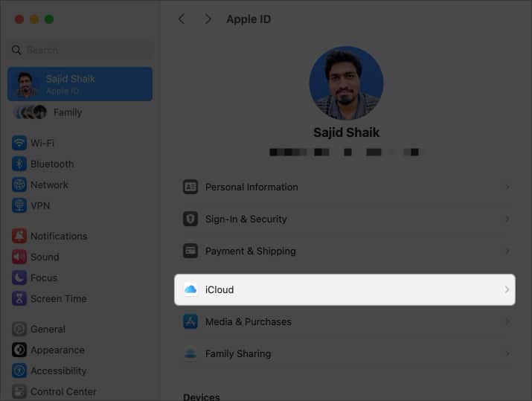Click the Sign-In & Security shield icon
This screenshot has width=532, height=401.
coord(190,219)
